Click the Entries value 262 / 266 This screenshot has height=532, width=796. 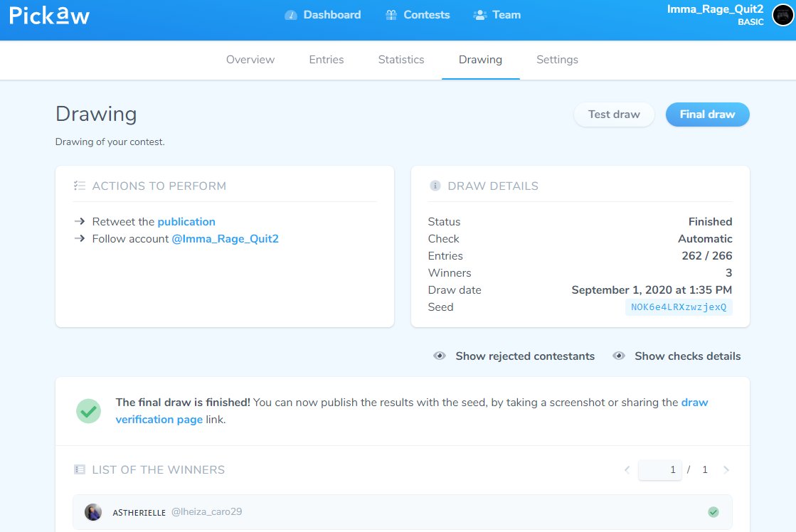click(x=706, y=255)
